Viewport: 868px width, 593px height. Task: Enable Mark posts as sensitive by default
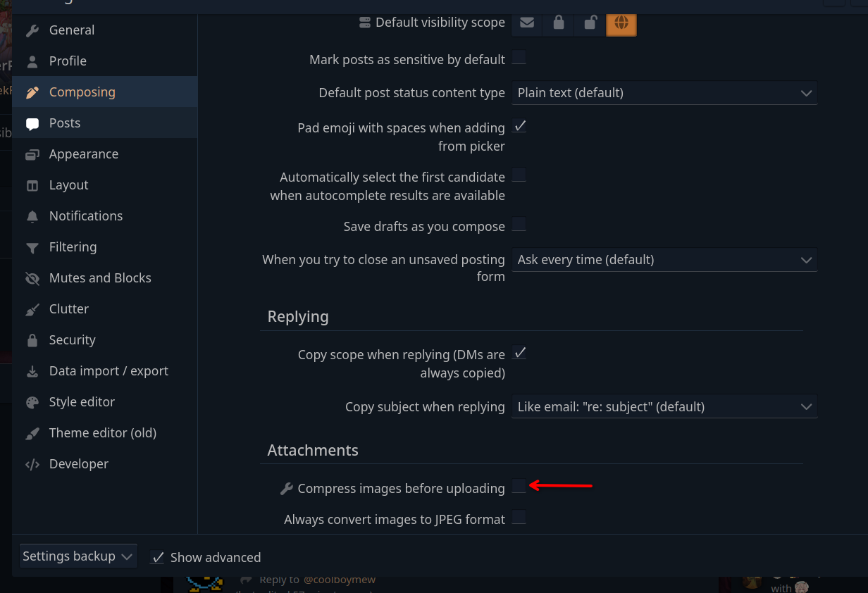pos(519,58)
